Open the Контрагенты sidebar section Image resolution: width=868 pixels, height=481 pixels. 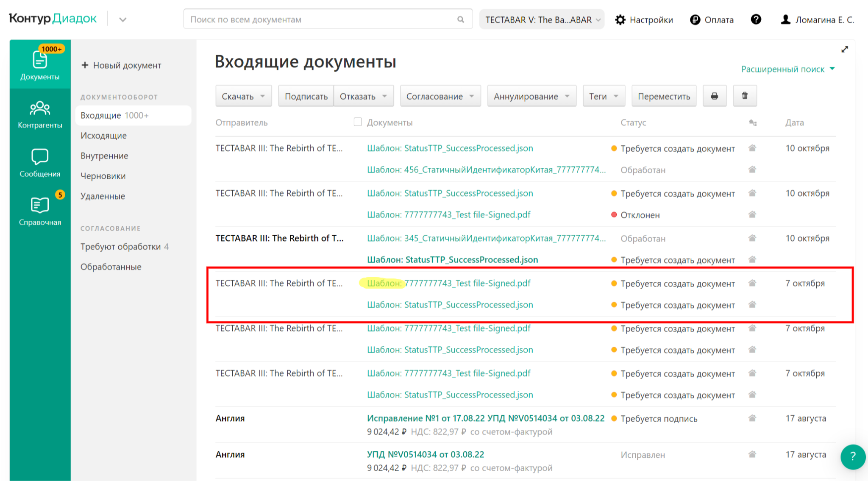[40, 114]
